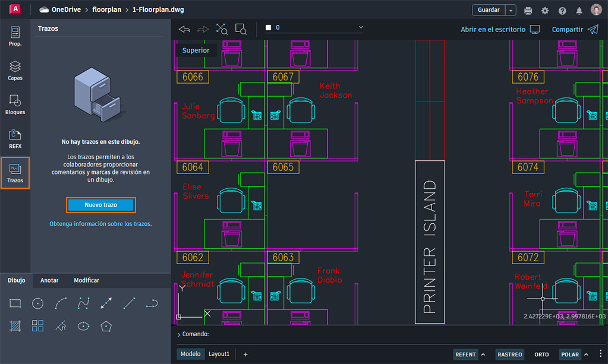Undo the last action arrow
The width and height of the screenshot is (608, 364).
(185, 29)
